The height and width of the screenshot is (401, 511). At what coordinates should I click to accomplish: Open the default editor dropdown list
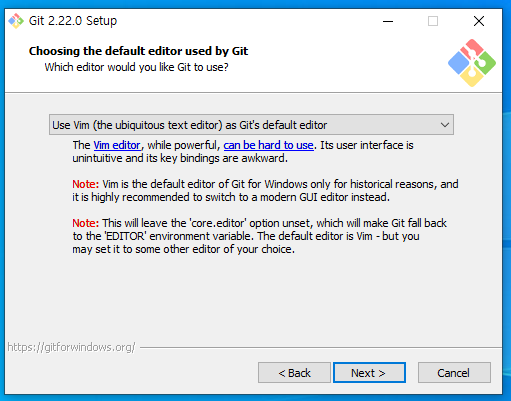point(251,125)
